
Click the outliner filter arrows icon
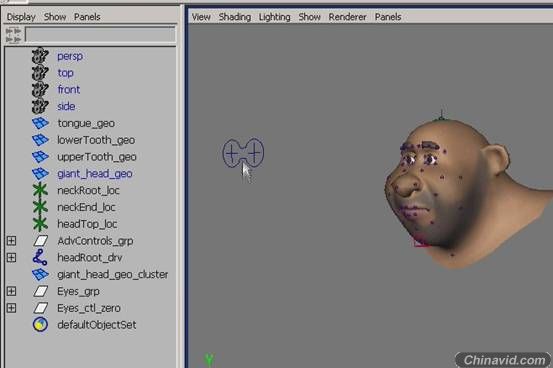click(13, 35)
